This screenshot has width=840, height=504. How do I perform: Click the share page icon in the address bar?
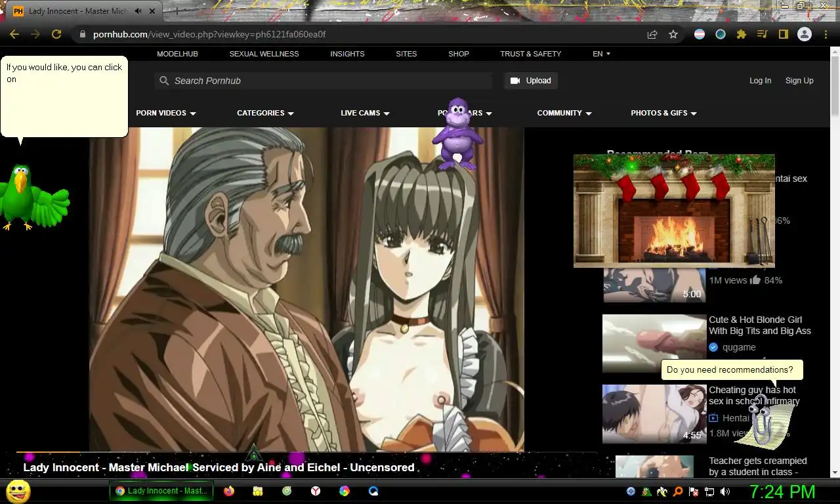pyautogui.click(x=652, y=34)
